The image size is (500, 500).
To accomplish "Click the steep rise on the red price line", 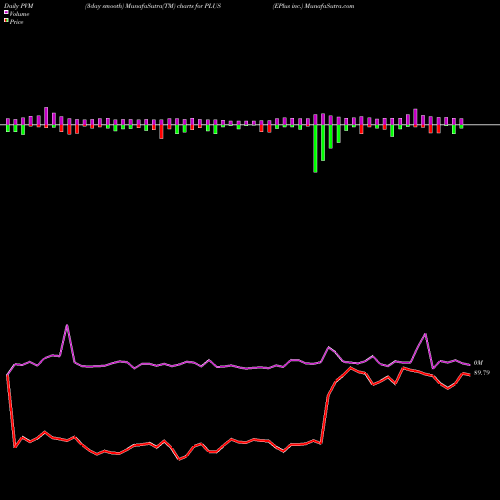I will coord(325,418).
